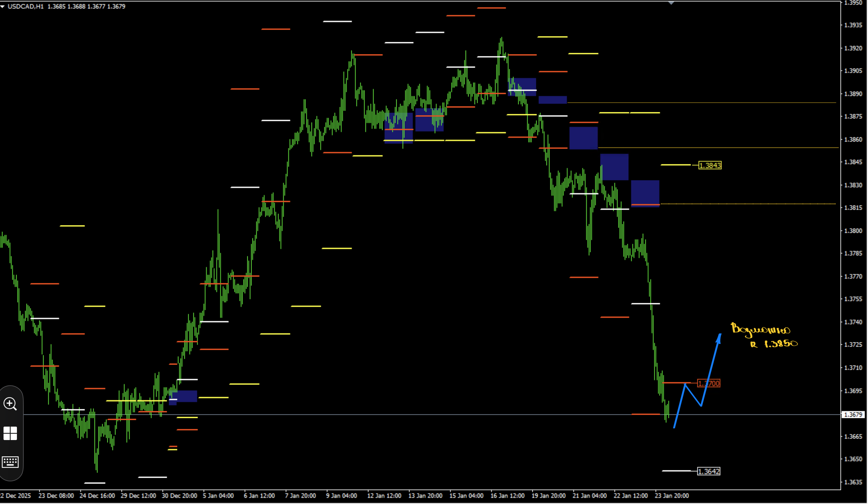Tap the magnifier zoom-in icon
This screenshot has width=868, height=504.
click(x=10, y=404)
